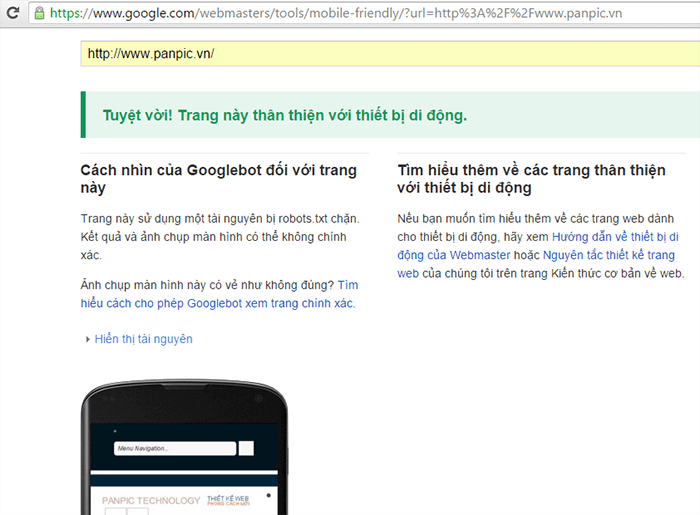Open "Nguyên tắc thiết kế trang web" link

[x=536, y=264]
